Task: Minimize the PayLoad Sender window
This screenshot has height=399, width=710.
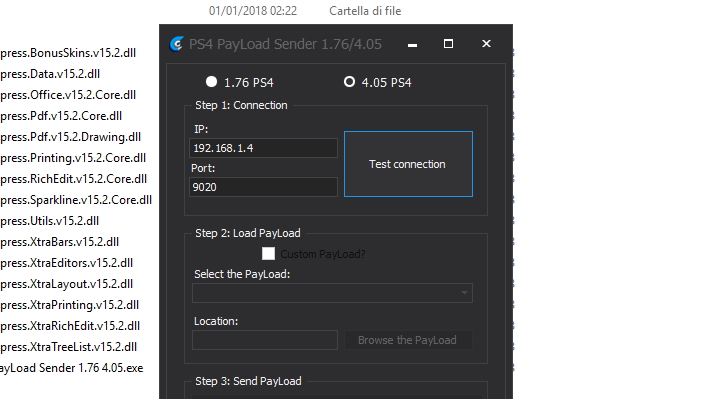Action: [x=412, y=44]
